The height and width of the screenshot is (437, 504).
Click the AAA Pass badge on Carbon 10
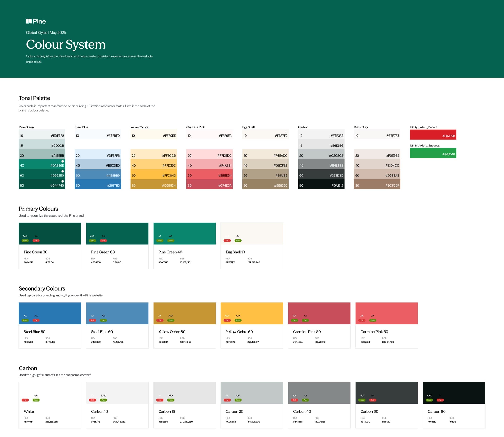pyautogui.click(x=103, y=400)
